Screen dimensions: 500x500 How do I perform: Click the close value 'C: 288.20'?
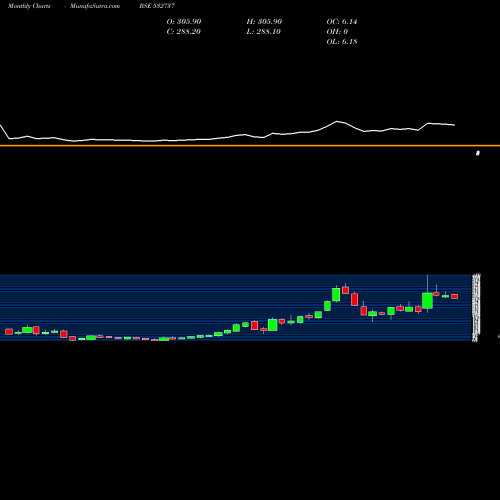coord(183,32)
